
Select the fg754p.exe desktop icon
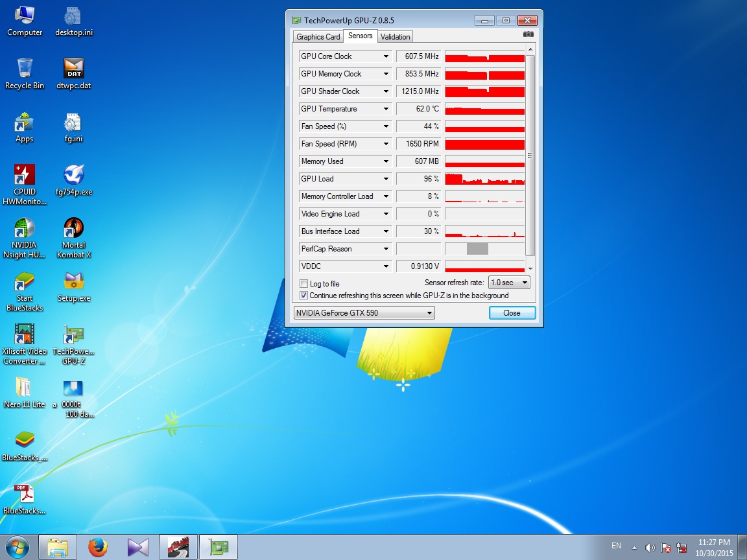click(74, 180)
